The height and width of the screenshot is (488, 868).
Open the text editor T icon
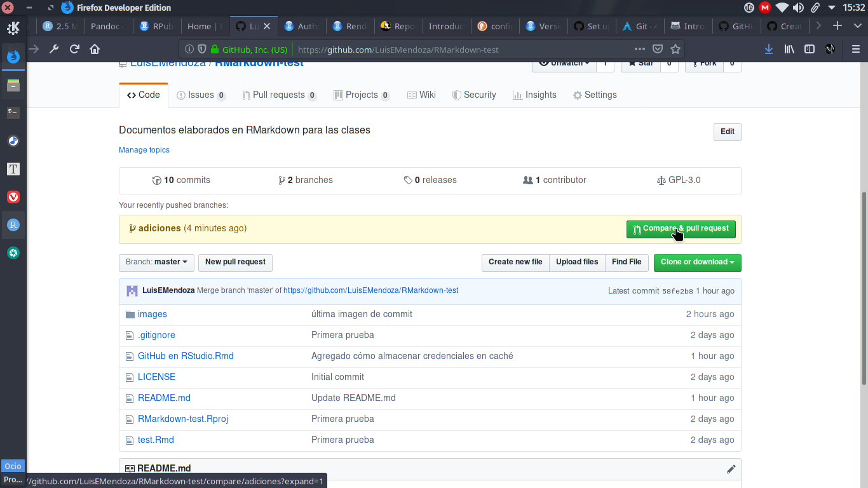tap(13, 169)
